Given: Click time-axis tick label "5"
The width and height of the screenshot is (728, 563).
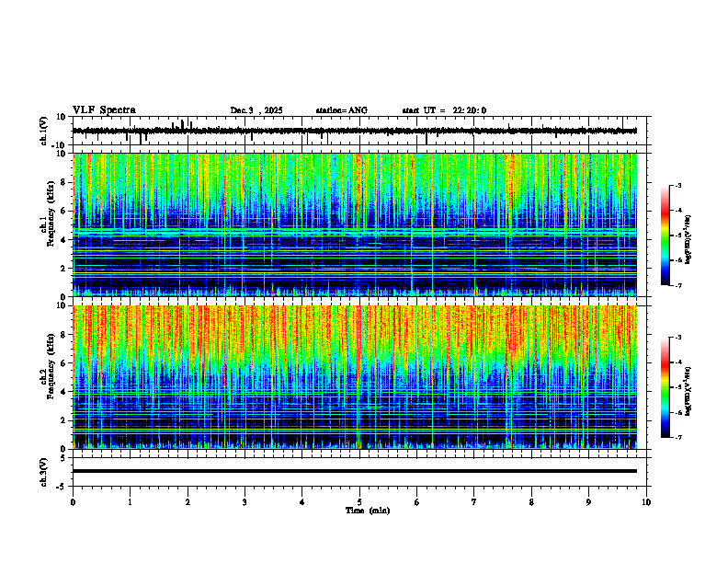Looking at the screenshot, I should coord(359,502).
